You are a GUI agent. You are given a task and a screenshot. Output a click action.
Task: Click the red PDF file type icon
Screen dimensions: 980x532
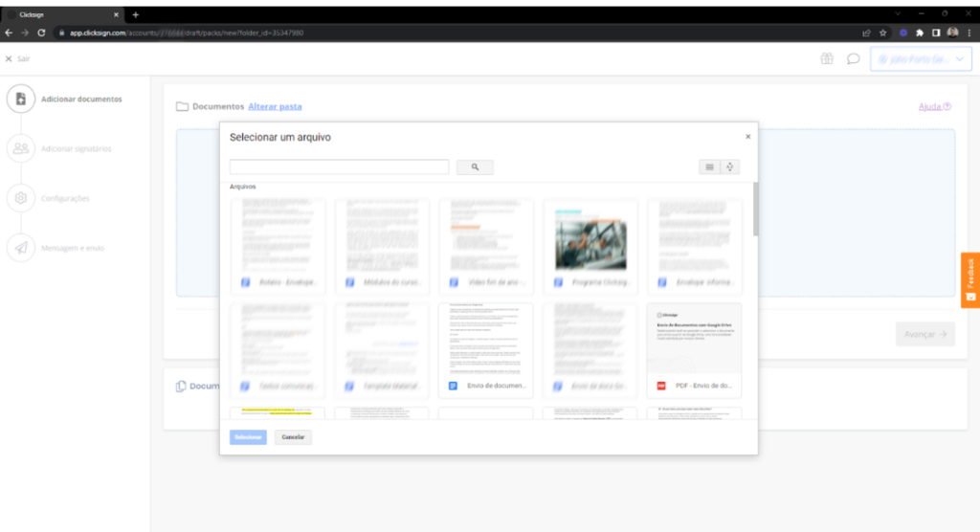coord(661,386)
